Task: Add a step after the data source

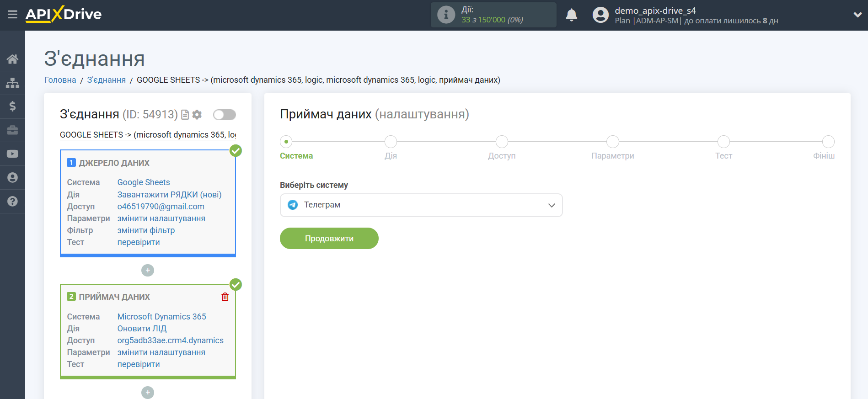Action: click(x=148, y=271)
